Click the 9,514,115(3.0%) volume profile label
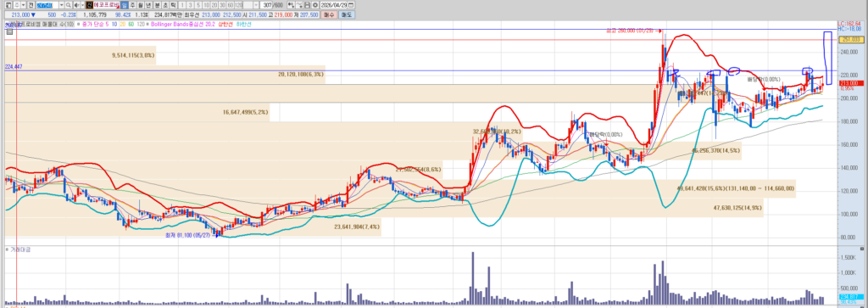The height and width of the screenshot is (308, 868). (133, 55)
